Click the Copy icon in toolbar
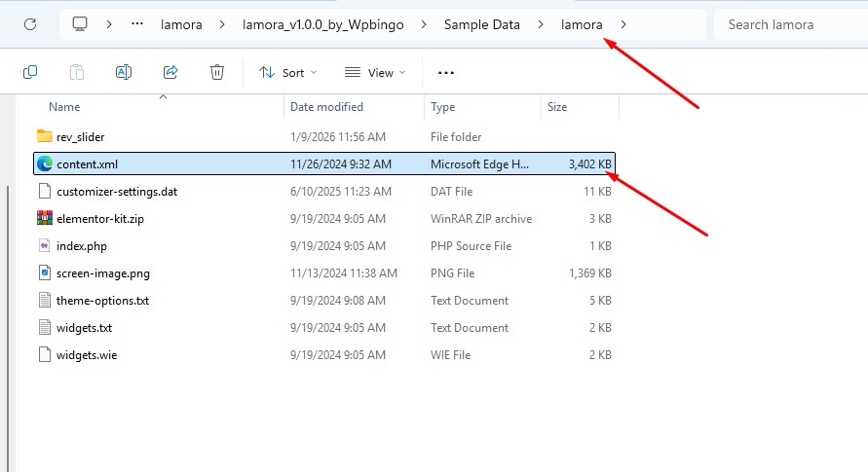Image resolution: width=868 pixels, height=472 pixels. click(x=30, y=72)
